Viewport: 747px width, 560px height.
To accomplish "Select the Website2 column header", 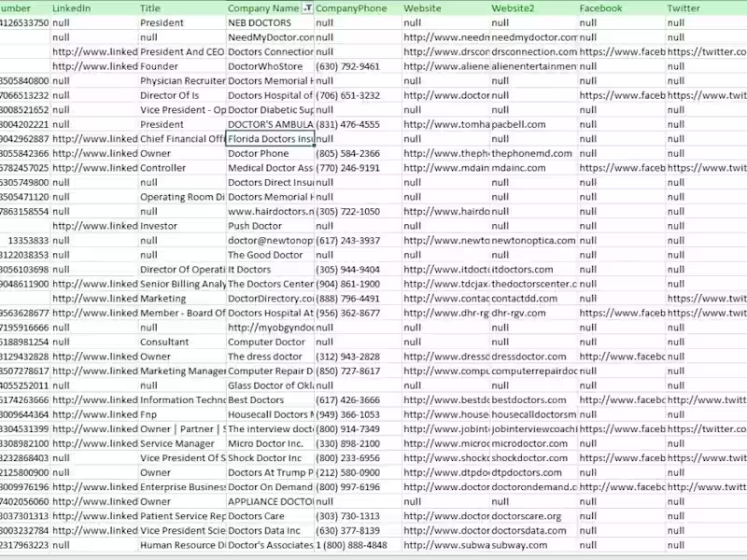I will [x=534, y=8].
